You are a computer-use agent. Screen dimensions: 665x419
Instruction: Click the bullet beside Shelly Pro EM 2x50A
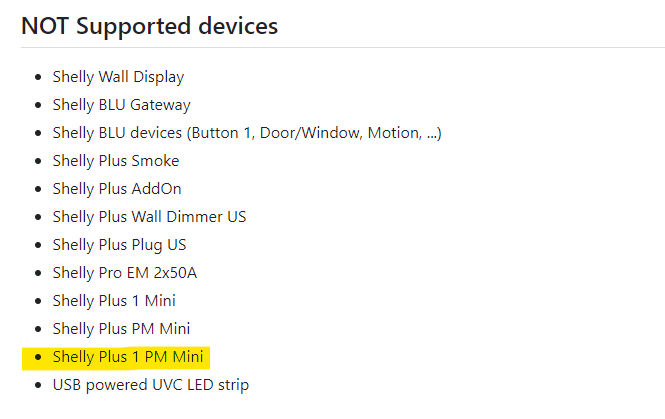point(38,273)
